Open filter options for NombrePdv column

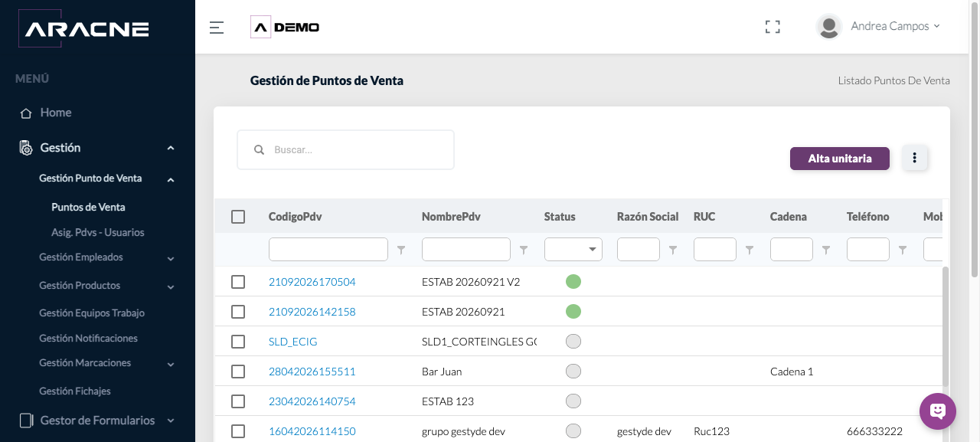click(524, 250)
